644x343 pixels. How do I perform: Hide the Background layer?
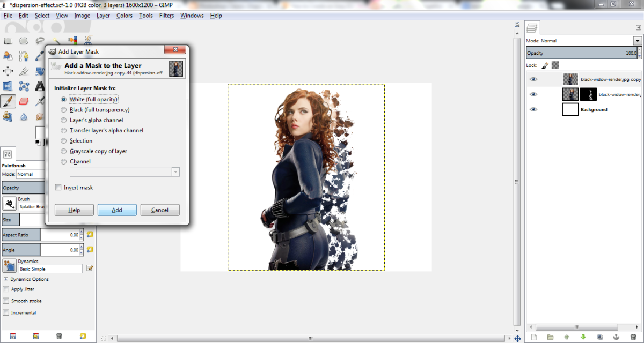pos(533,109)
